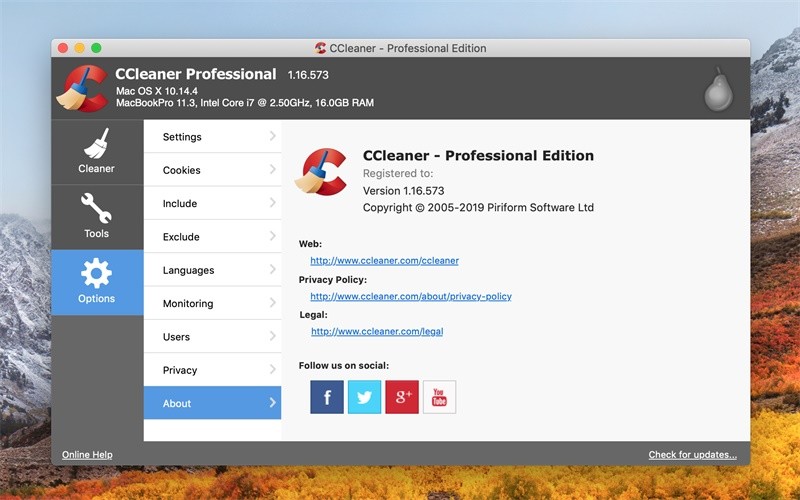Open the Exclude options page
Screen dimensions: 800x500
(x=212, y=237)
